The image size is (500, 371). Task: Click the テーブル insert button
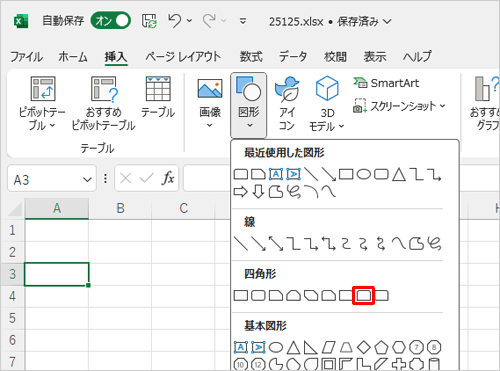tap(158, 97)
